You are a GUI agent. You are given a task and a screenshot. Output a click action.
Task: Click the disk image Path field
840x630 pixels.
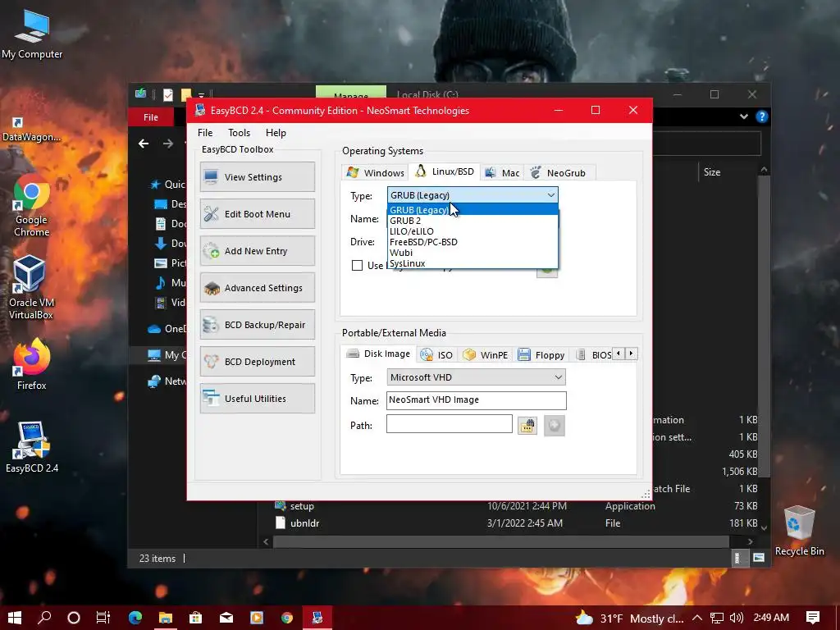[x=449, y=424]
